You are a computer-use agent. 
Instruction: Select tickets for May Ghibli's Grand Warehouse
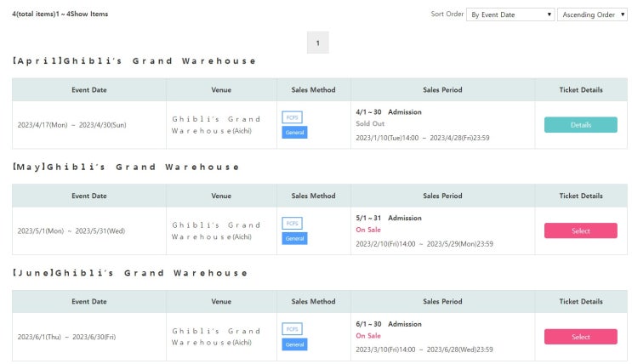coord(580,231)
